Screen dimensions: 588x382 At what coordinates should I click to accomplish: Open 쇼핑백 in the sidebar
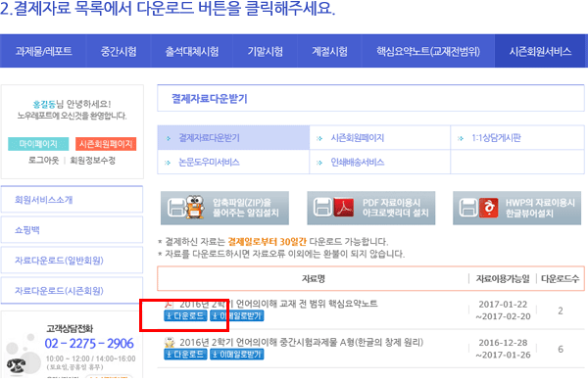[72, 230]
